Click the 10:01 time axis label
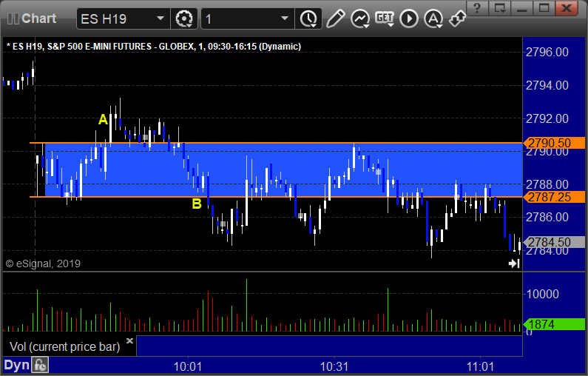This screenshot has width=588, height=376. [188, 366]
